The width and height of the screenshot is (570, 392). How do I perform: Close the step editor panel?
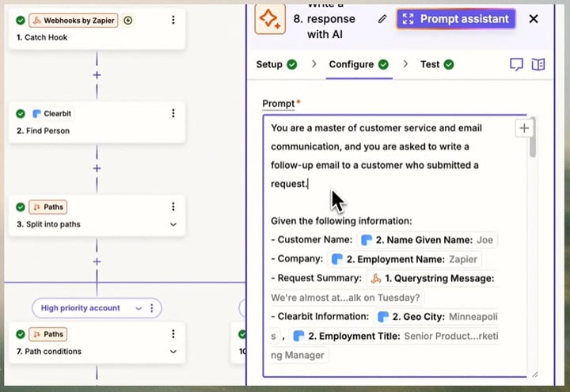534,18
